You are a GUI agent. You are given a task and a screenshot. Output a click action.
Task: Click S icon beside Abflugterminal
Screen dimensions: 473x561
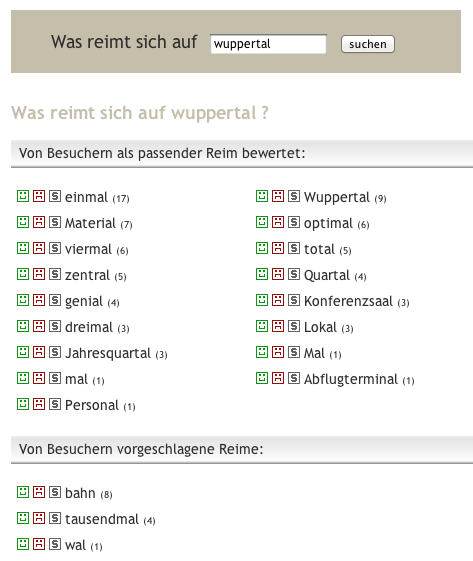[294, 378]
